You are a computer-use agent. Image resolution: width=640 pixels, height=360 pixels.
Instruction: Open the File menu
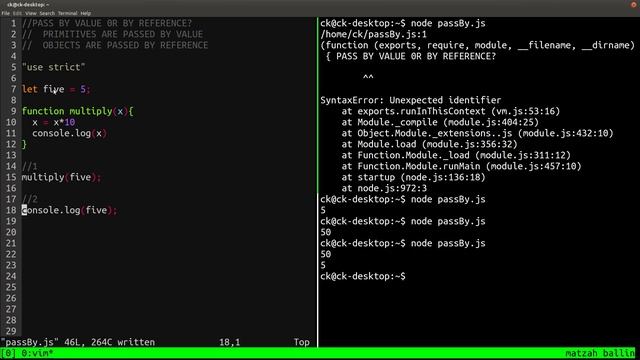coord(5,13)
